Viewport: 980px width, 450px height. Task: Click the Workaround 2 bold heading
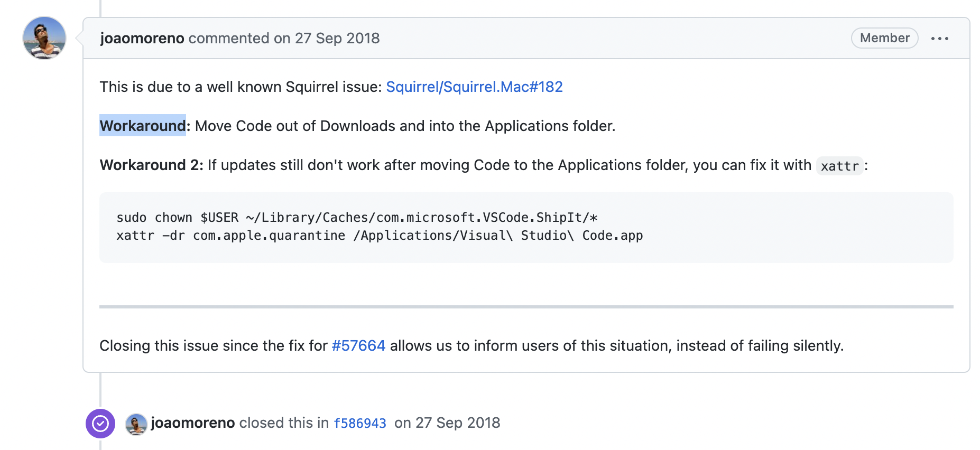pos(152,165)
